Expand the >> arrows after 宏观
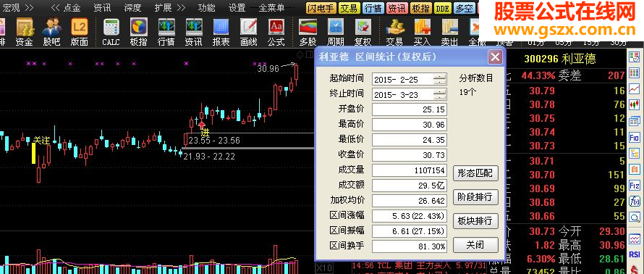 (x=29, y=7)
